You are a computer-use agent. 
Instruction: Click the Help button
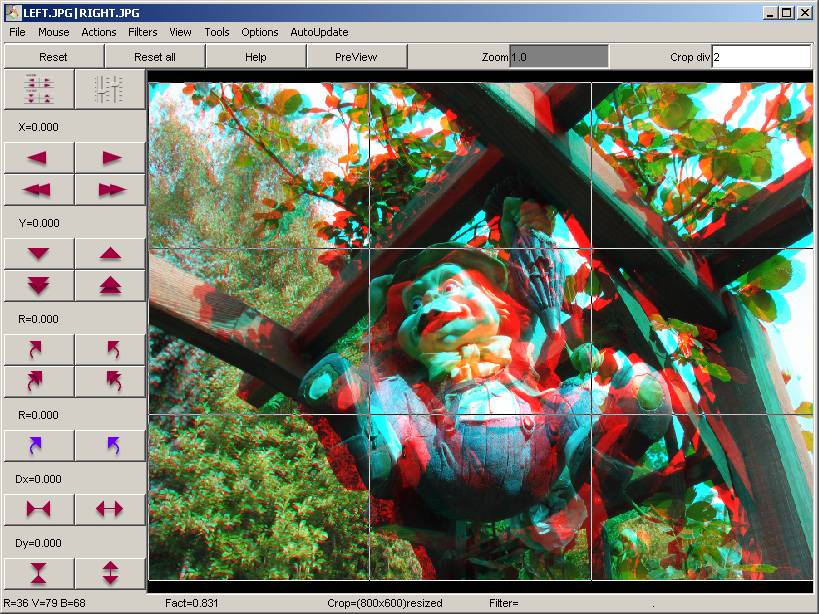pyautogui.click(x=255, y=57)
